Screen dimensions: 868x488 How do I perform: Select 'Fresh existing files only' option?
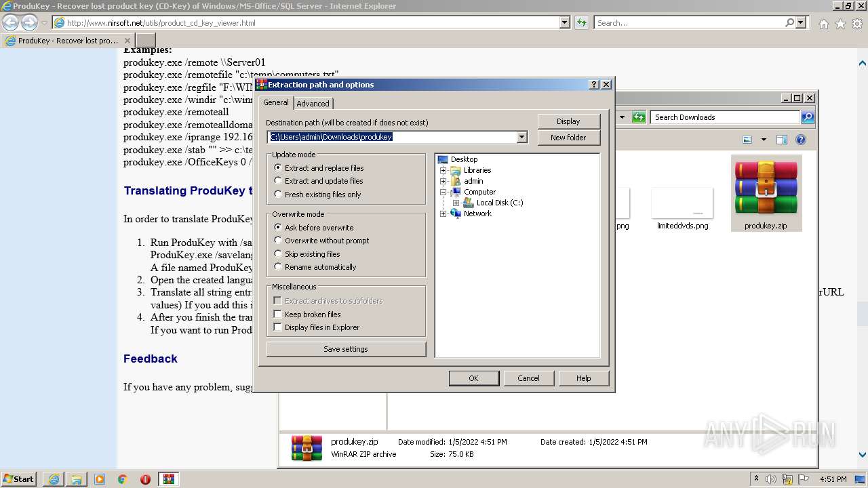pyautogui.click(x=317, y=195)
